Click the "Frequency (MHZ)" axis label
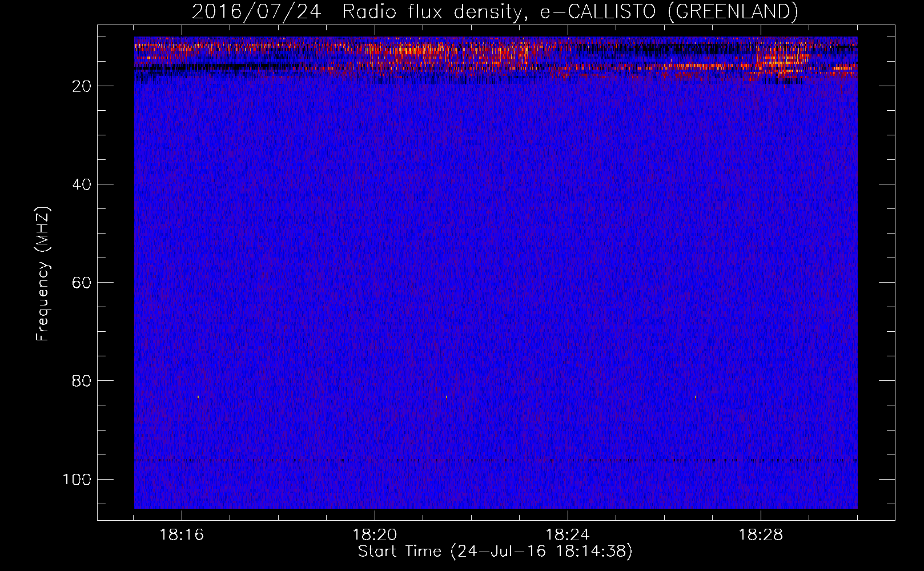This screenshot has height=571, width=924. click(43, 274)
